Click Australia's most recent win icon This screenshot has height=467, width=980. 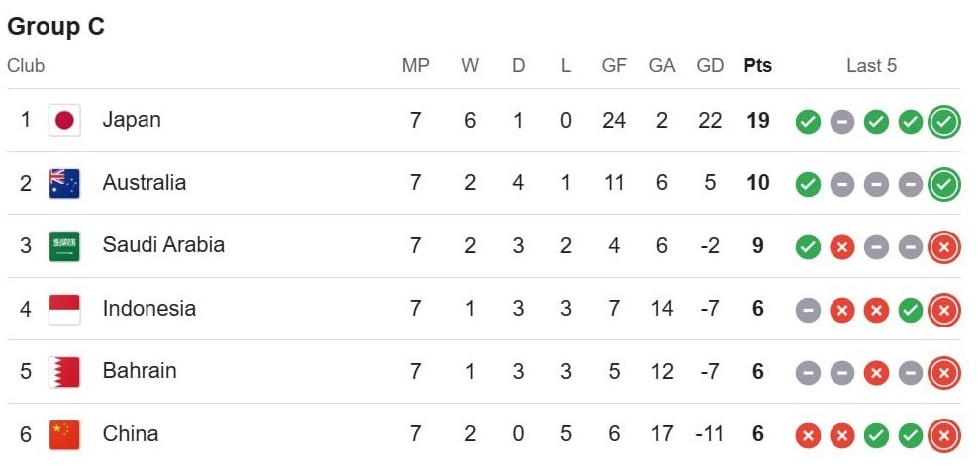tap(944, 184)
